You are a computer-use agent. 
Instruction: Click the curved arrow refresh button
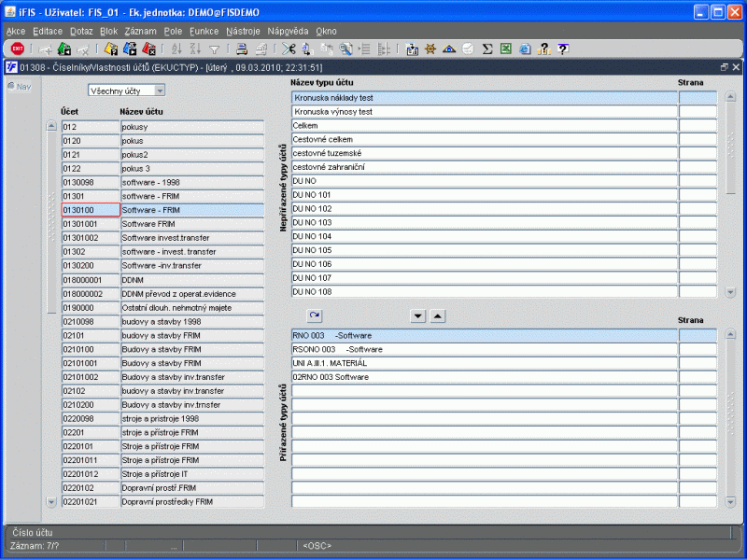(314, 316)
